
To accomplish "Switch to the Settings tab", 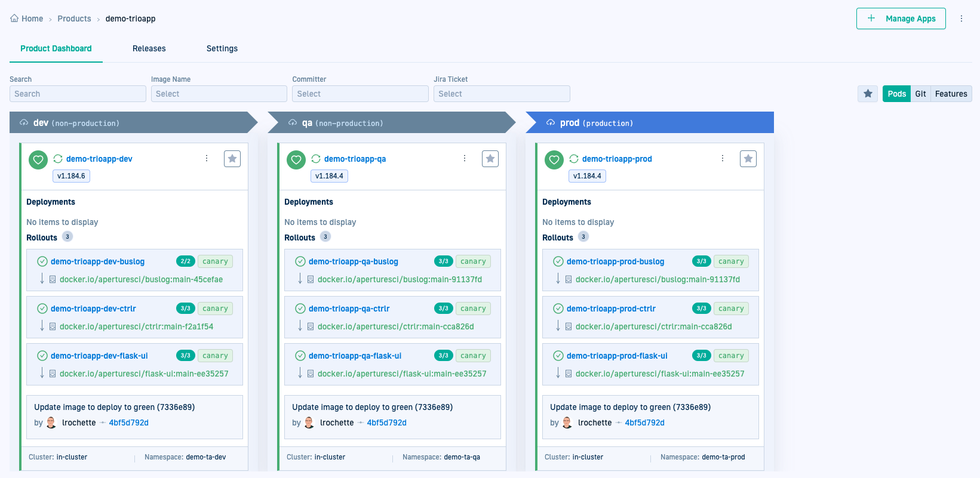I will tap(222, 48).
